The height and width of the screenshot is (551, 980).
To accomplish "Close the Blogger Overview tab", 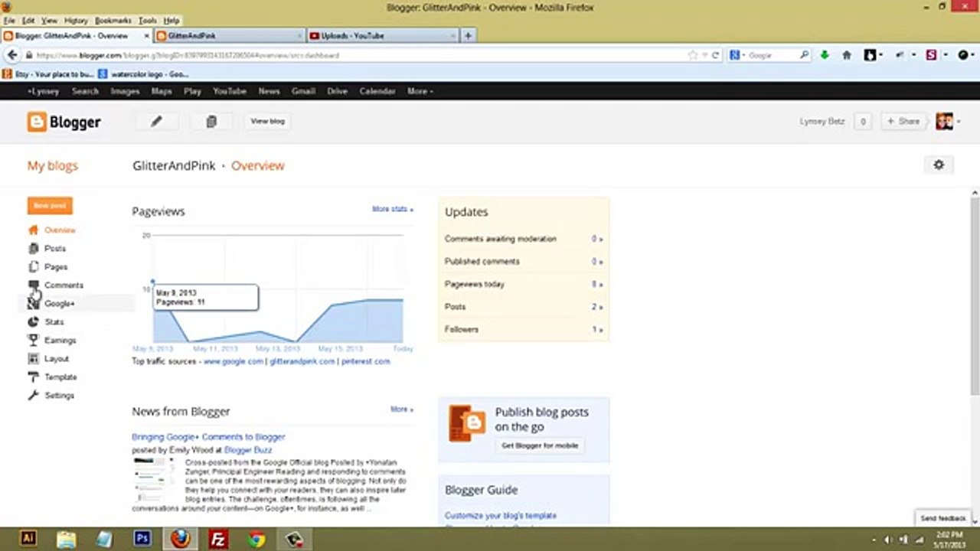I will [145, 35].
